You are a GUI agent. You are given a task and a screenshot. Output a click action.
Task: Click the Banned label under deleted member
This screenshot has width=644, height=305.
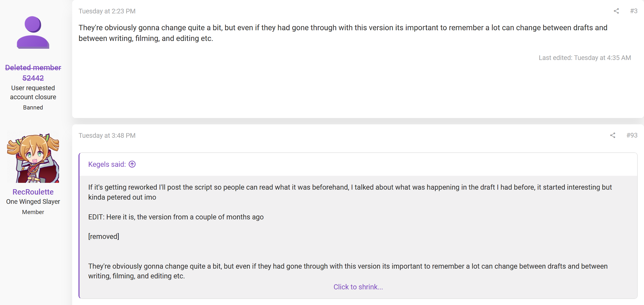click(x=33, y=107)
